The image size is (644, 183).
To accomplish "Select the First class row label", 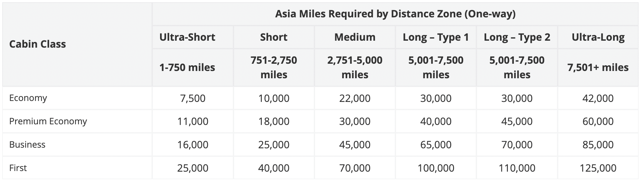I will click(x=18, y=168).
